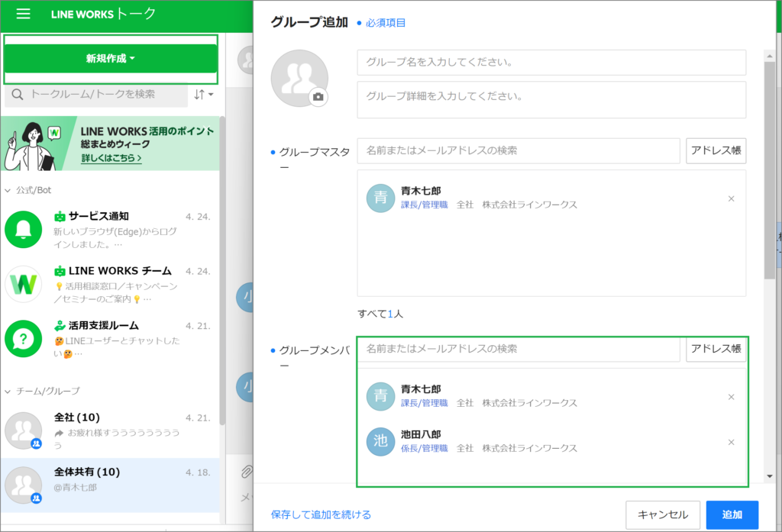Open the hamburger navigation menu

22,14
